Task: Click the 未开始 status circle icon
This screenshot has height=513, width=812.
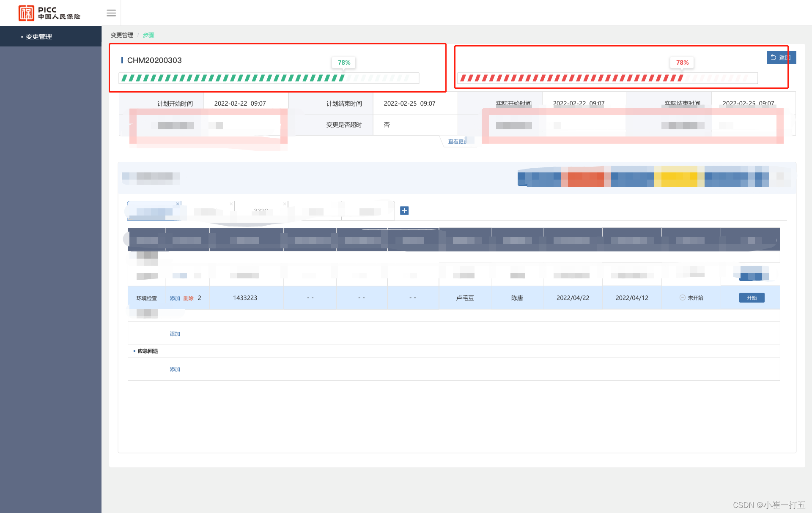Action: [682, 297]
